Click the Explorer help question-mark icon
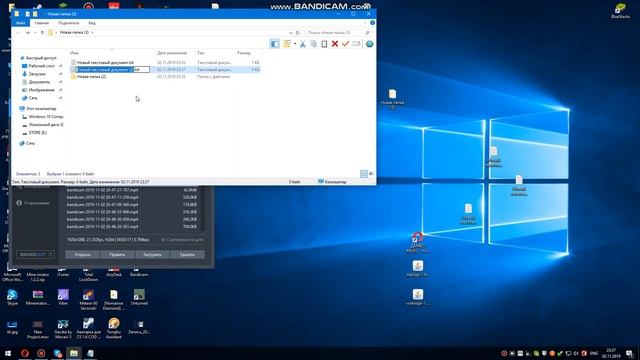Viewport: 640px width, 360px height. [x=372, y=23]
